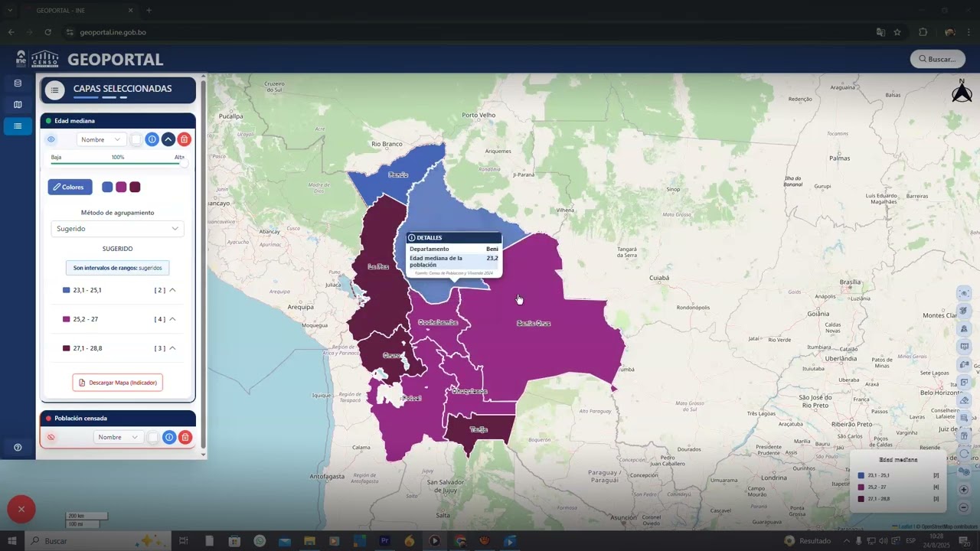The width and height of the screenshot is (980, 551).
Task: Open Nombre dropdown in Población censada layer
Action: click(119, 437)
